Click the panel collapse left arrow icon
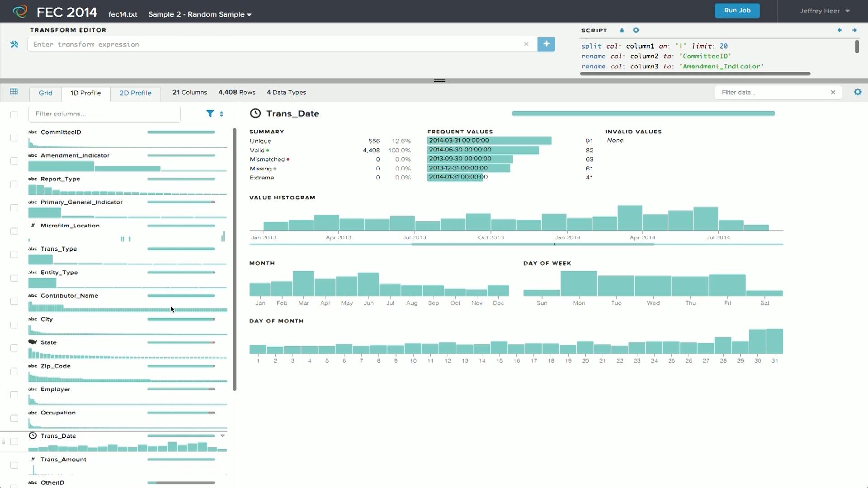The height and width of the screenshot is (488, 868). (840, 30)
